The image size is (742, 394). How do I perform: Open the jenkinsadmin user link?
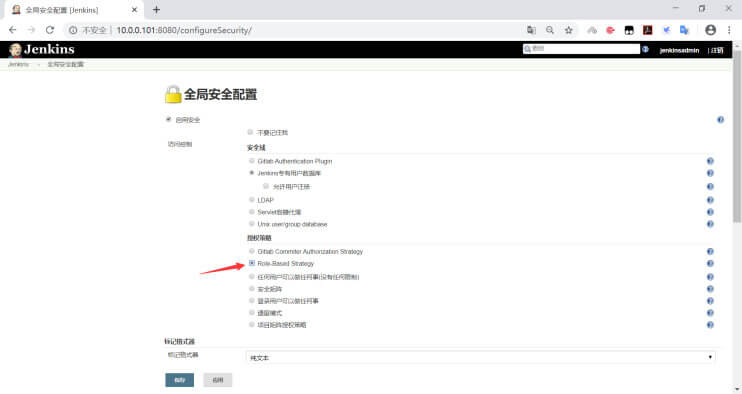(x=679, y=50)
